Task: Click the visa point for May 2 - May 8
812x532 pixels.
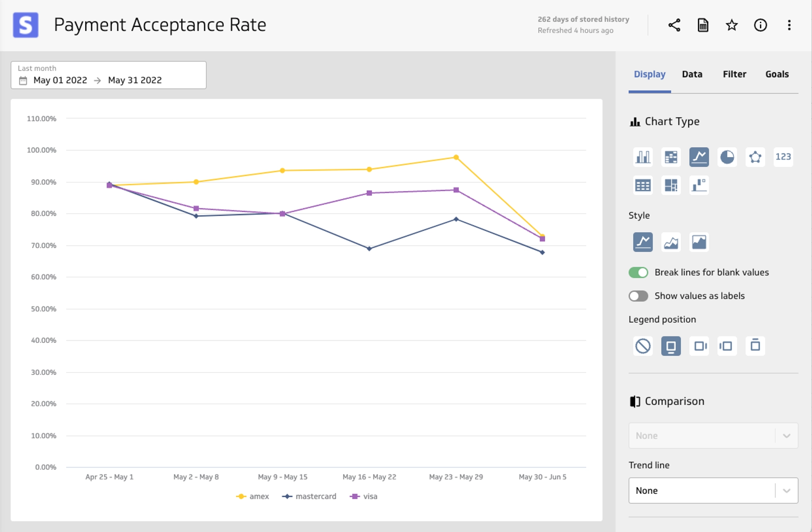Action: tap(196, 209)
